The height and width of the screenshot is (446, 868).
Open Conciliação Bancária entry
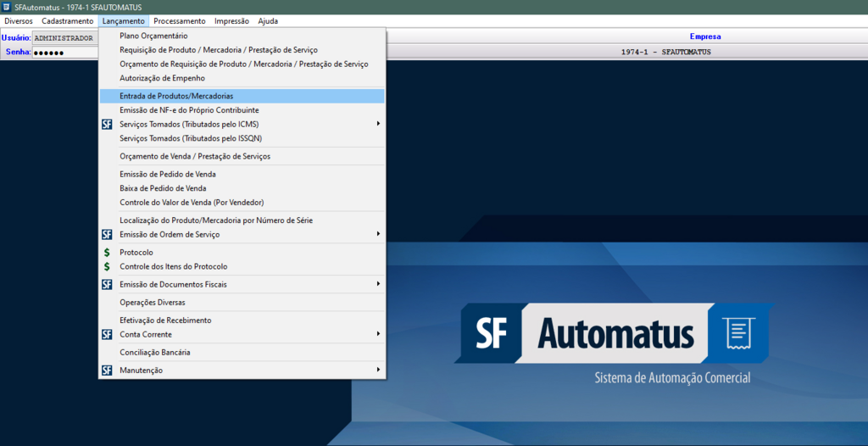point(155,352)
